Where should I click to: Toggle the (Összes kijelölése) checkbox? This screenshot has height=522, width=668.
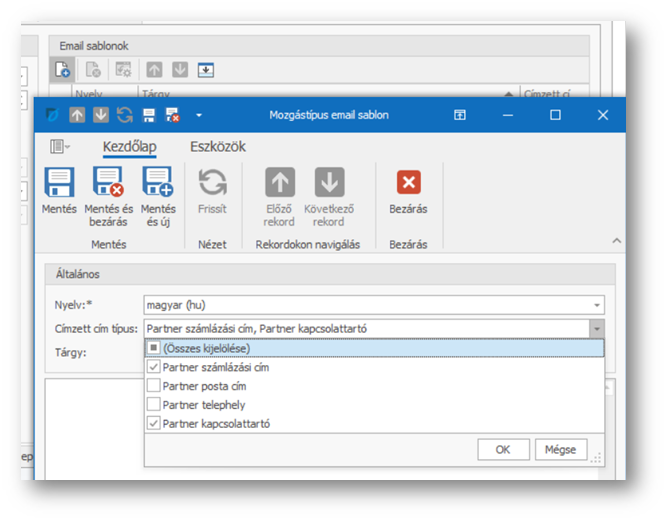[153, 348]
